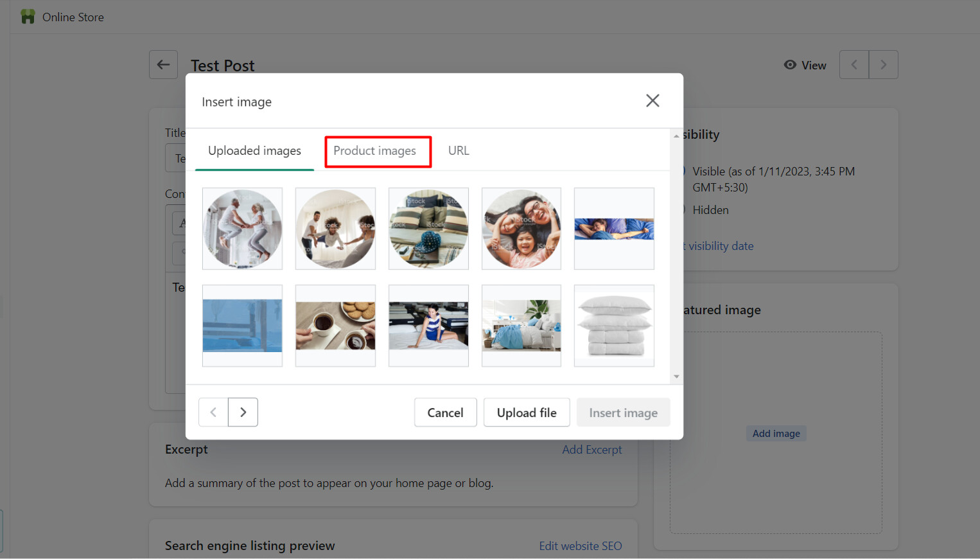This screenshot has width=980, height=559.
Task: Select the URL tab
Action: 459,151
